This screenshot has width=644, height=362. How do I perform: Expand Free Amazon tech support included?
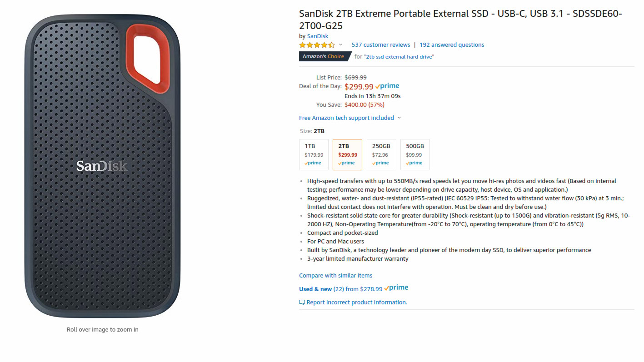[350, 118]
